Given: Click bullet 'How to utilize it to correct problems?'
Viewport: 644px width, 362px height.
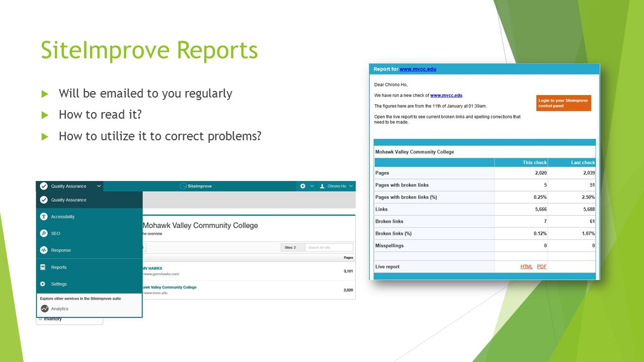Looking at the screenshot, I should (160, 136).
